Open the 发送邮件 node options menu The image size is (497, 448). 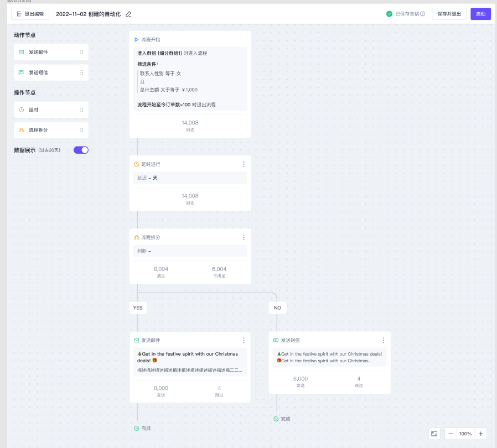pos(244,340)
